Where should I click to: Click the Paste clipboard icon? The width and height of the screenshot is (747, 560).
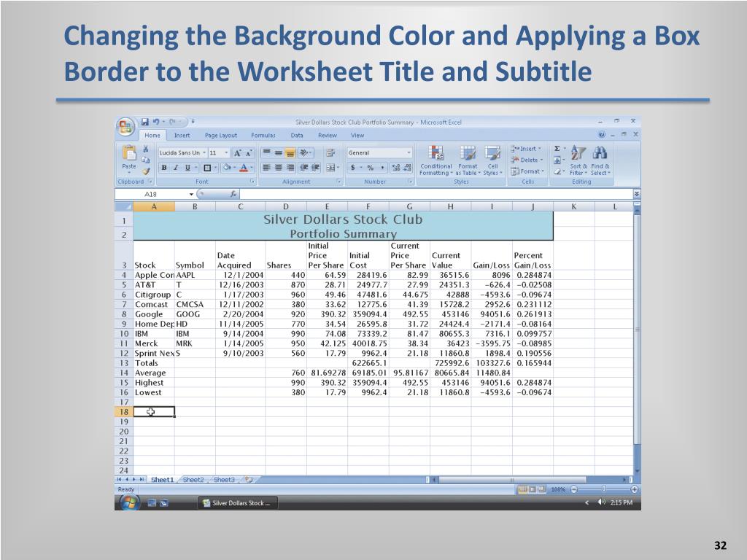tap(128, 152)
